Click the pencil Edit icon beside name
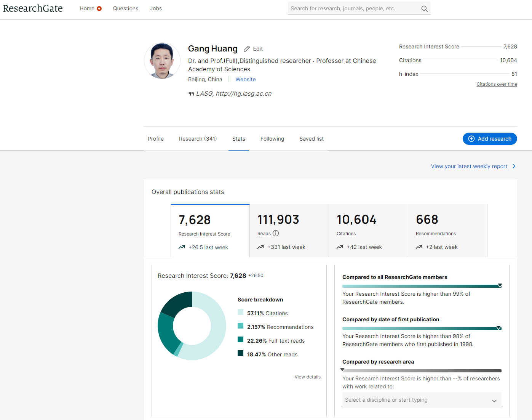Image resolution: width=532 pixels, height=420 pixels. [247, 49]
